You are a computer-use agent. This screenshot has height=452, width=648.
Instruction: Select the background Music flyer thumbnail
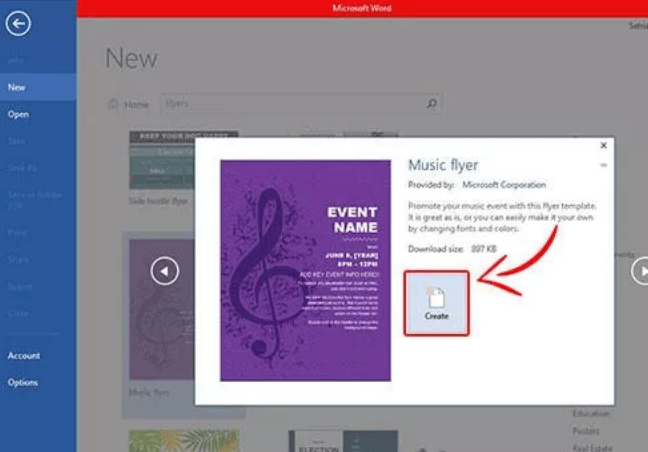(162, 309)
